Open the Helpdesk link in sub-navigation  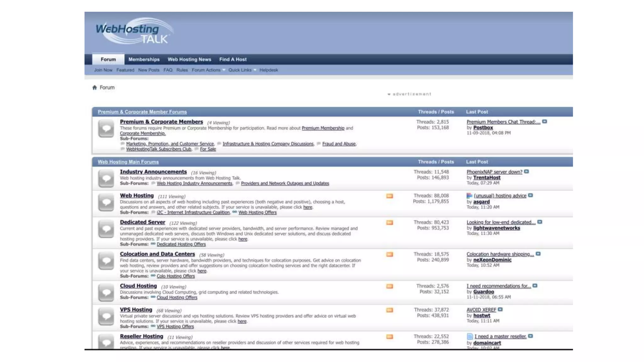(x=269, y=70)
